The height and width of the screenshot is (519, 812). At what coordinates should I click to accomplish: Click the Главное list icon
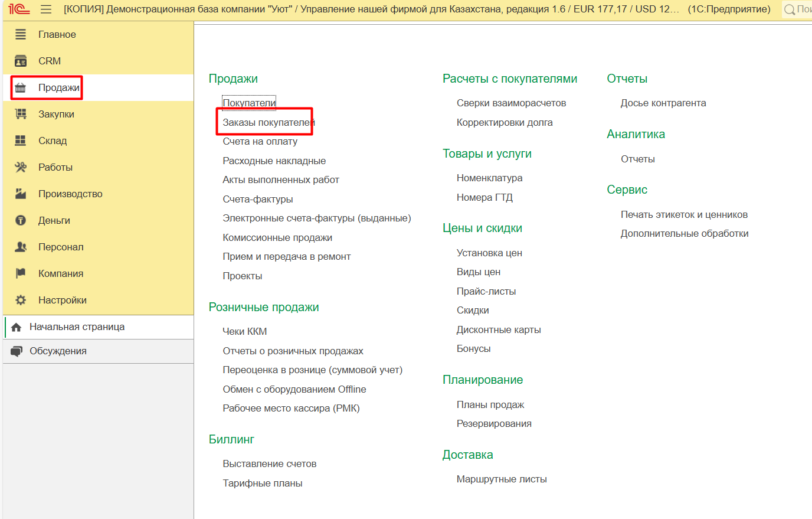(x=21, y=34)
